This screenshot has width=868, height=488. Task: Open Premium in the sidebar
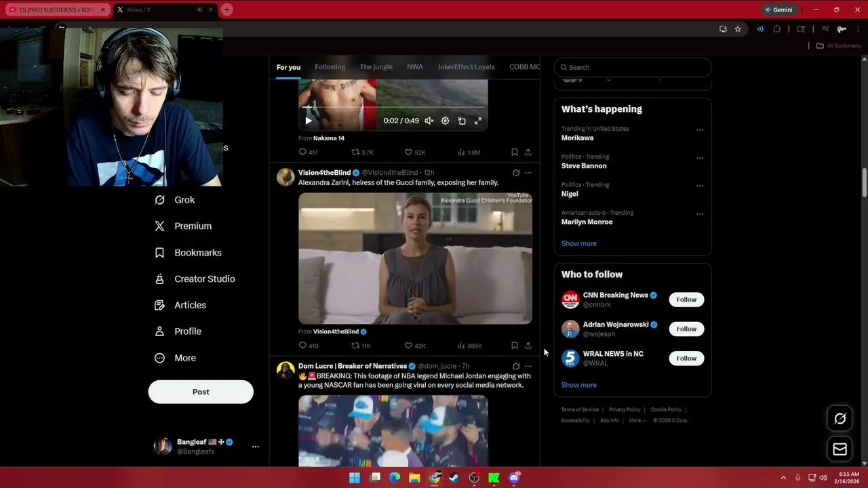183,226
